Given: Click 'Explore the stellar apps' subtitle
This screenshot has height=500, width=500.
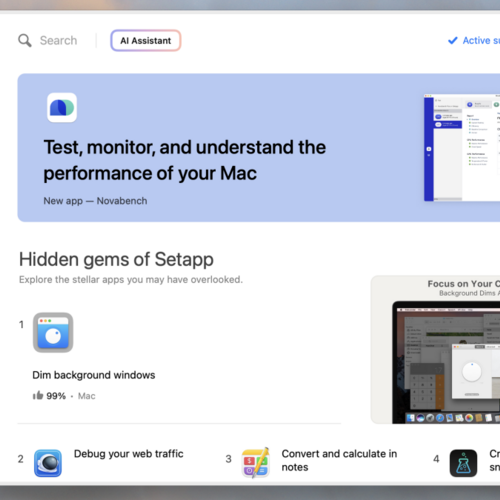Looking at the screenshot, I should [x=131, y=279].
